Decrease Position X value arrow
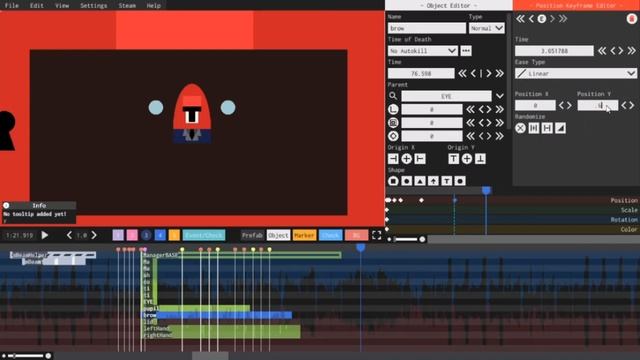Viewport: 640px width, 360px height. [x=562, y=105]
